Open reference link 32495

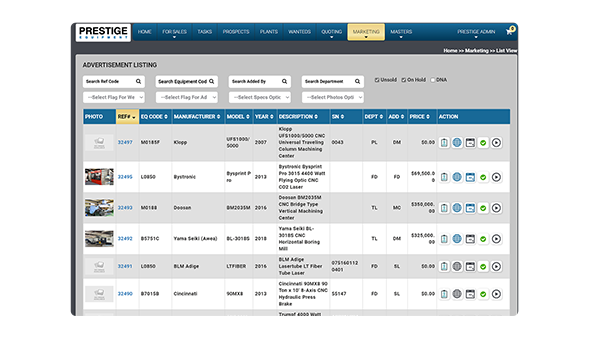(125, 177)
